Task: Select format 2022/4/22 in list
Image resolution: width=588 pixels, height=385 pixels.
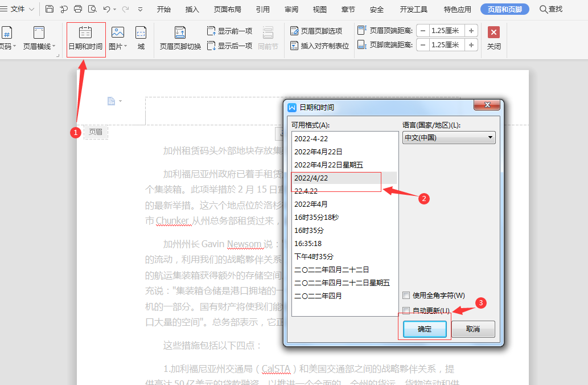Action: coord(344,178)
